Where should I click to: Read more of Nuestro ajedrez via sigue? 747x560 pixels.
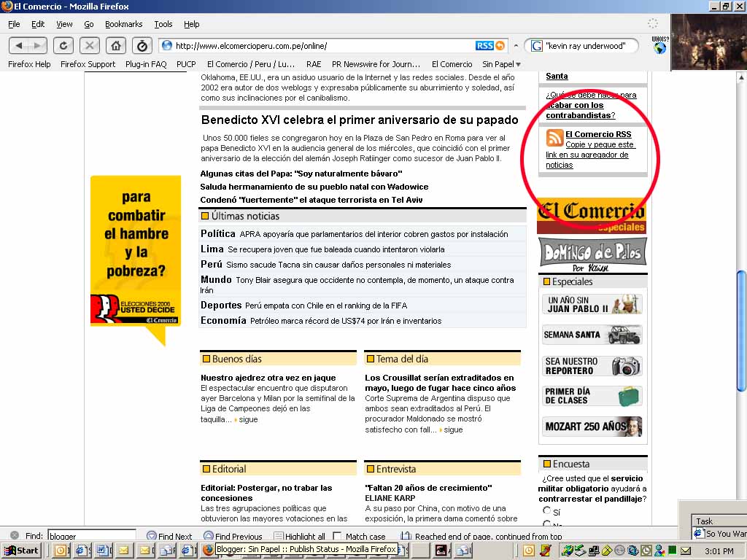[x=248, y=419]
